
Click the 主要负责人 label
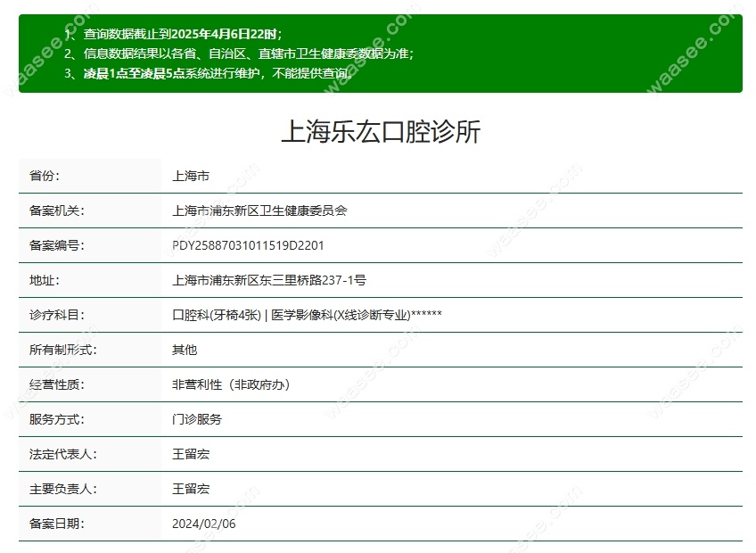point(63,489)
